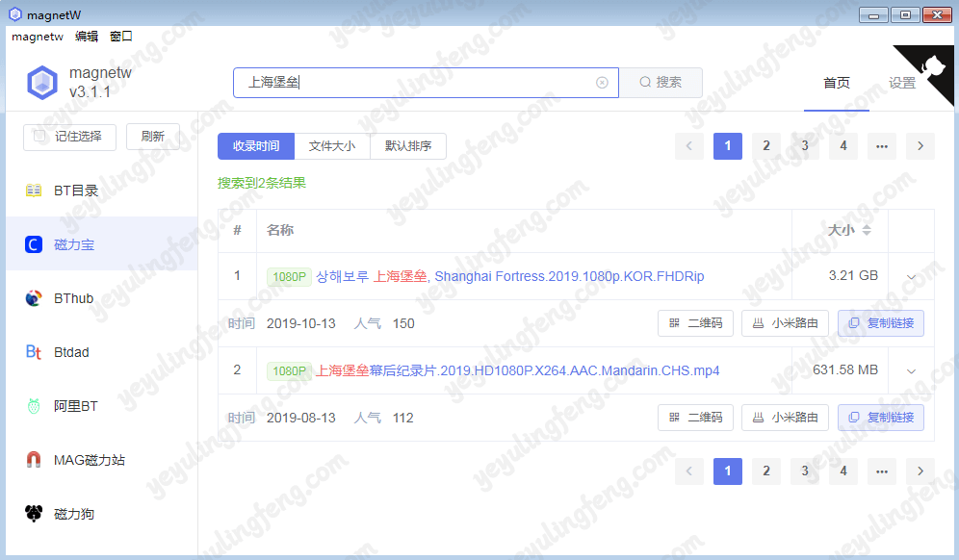Go to page 2 in top pagination
This screenshot has width=959, height=560.
coord(766,146)
